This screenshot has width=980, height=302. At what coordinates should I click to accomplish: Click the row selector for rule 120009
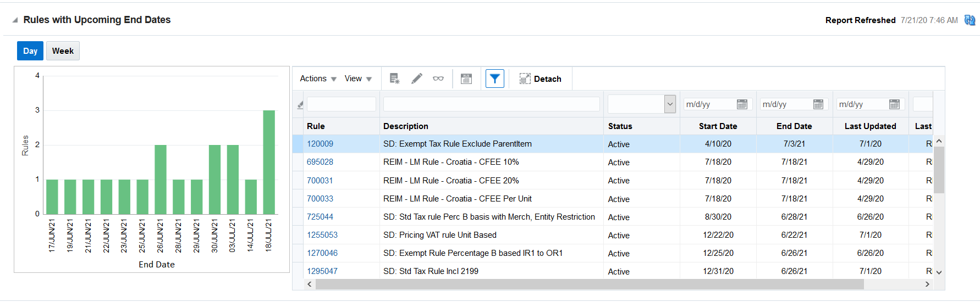[x=298, y=144]
